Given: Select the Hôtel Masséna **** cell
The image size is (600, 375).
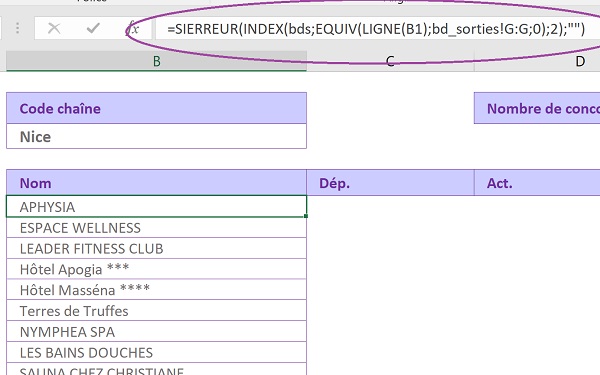Looking at the screenshot, I should pyautogui.click(x=157, y=290).
